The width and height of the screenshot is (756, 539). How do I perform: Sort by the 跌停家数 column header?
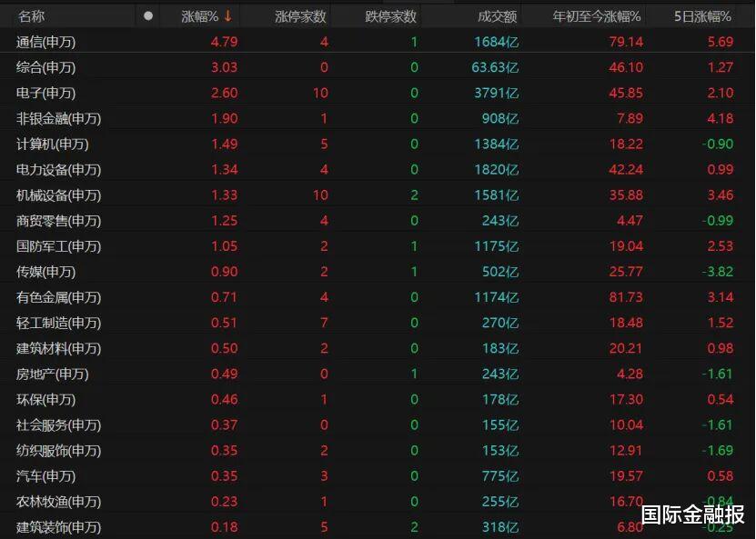point(390,16)
